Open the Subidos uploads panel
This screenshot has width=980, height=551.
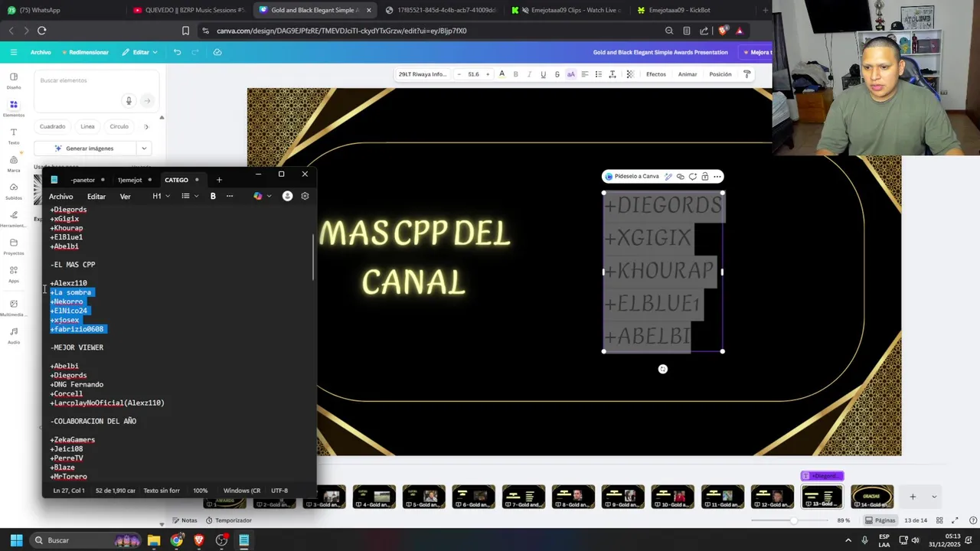point(14,191)
